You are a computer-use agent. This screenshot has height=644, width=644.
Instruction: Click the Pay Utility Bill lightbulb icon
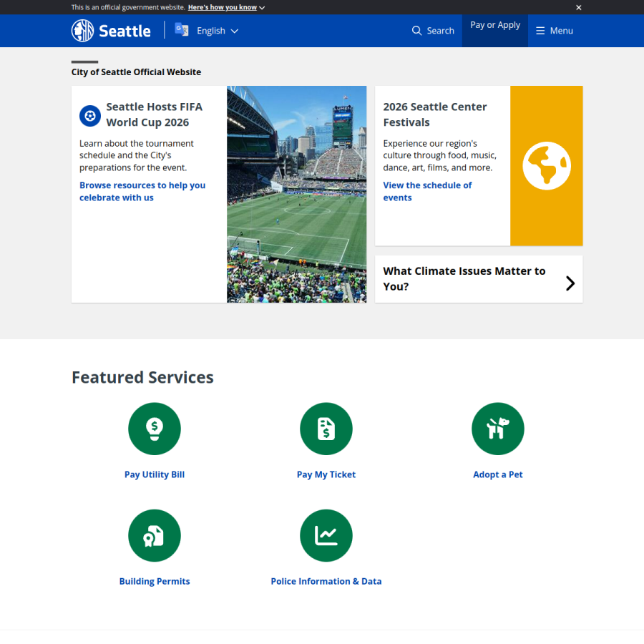[155, 429]
